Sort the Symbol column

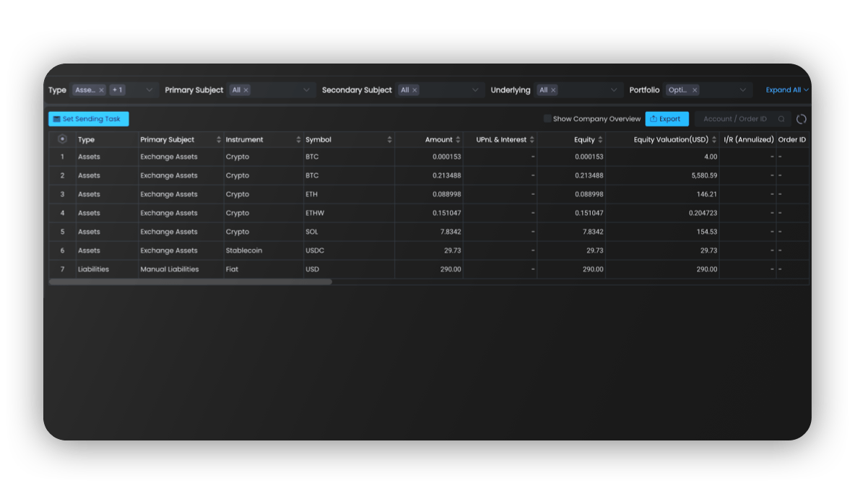tap(390, 139)
